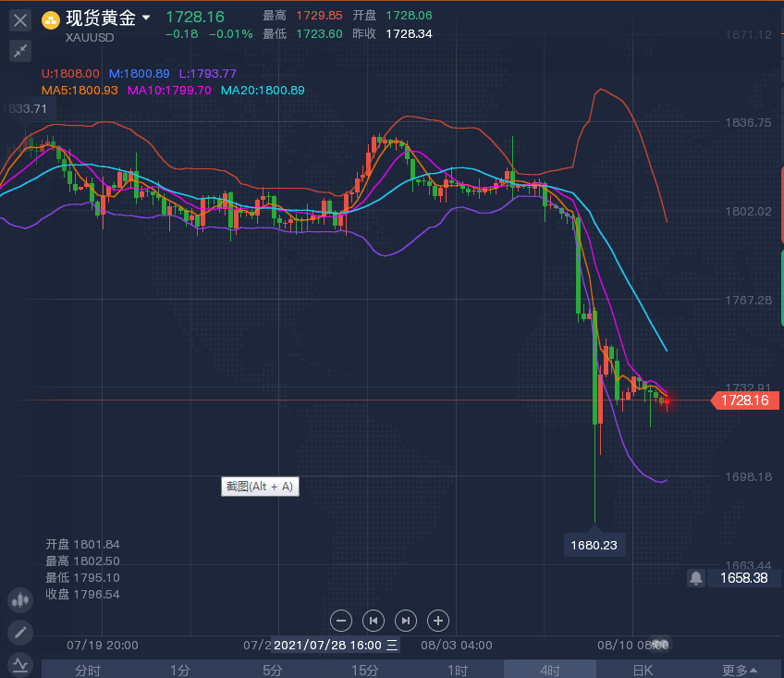
Task: Skip to next candle button
Action: [x=406, y=621]
